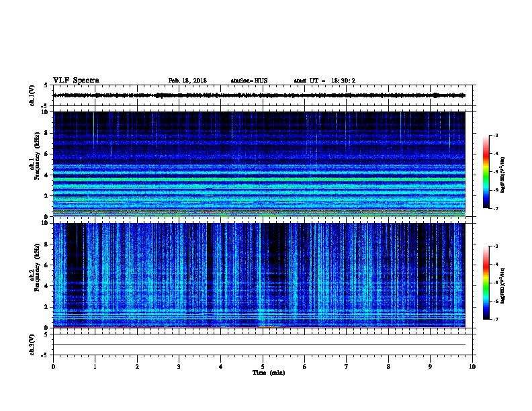Click the ch.1 "Frequency (kHz)" axis label
The height and width of the screenshot is (411, 532).
click(37, 156)
